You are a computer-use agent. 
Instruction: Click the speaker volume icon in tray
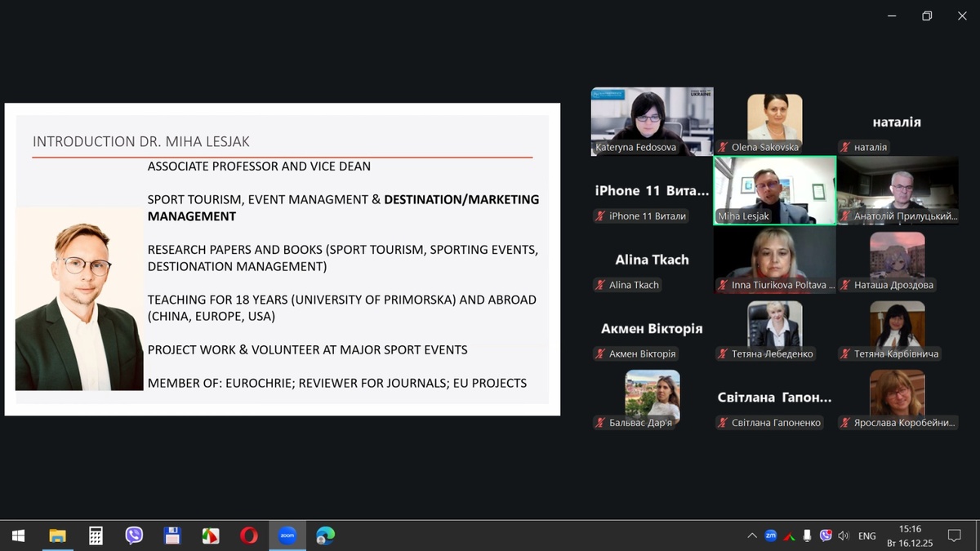[844, 536]
